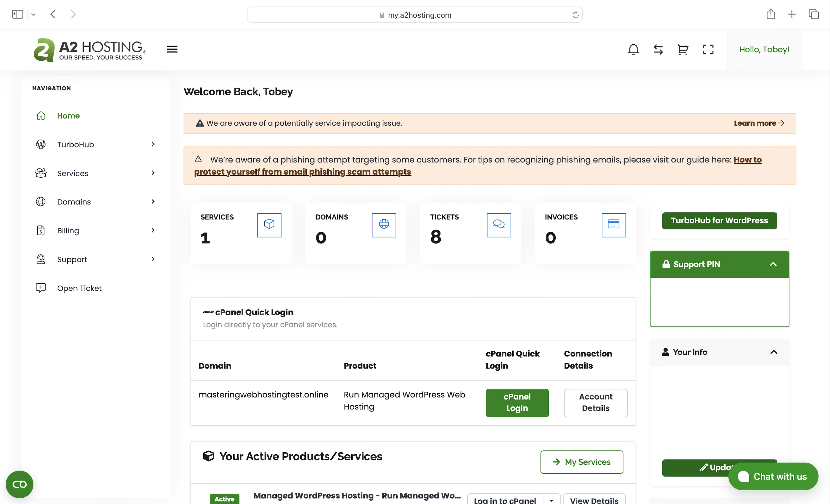Click the Services cube icon tile
The width and height of the screenshot is (830, 504).
[x=269, y=225]
